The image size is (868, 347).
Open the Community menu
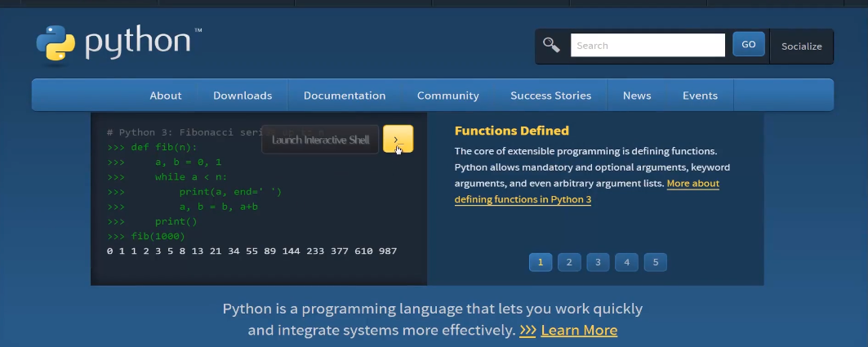[x=447, y=96]
